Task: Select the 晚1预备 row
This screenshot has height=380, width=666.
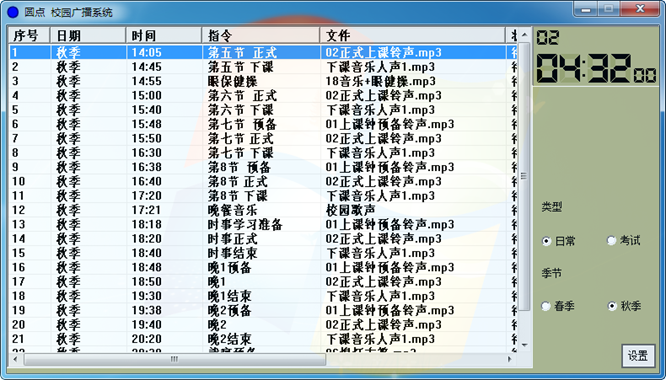Action: 263,267
